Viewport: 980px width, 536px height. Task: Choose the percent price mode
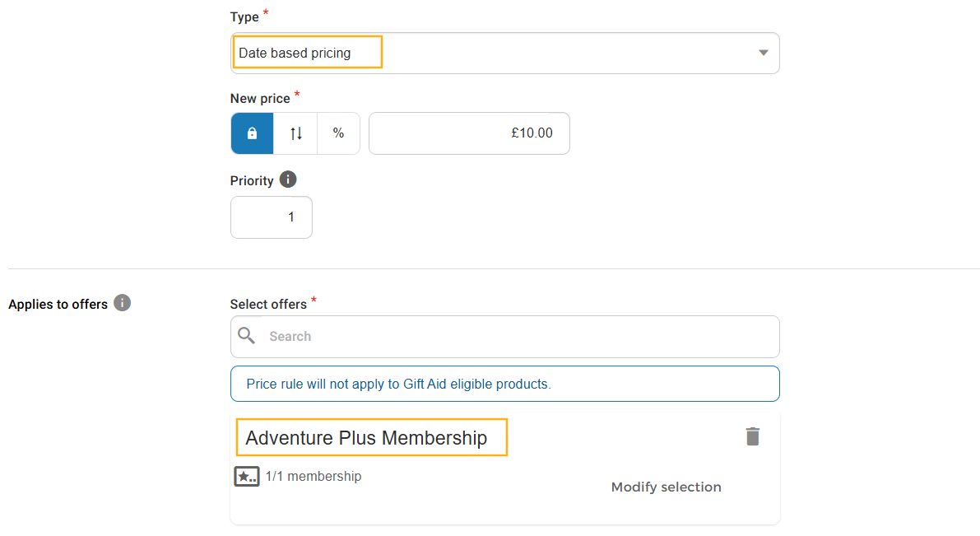click(338, 133)
